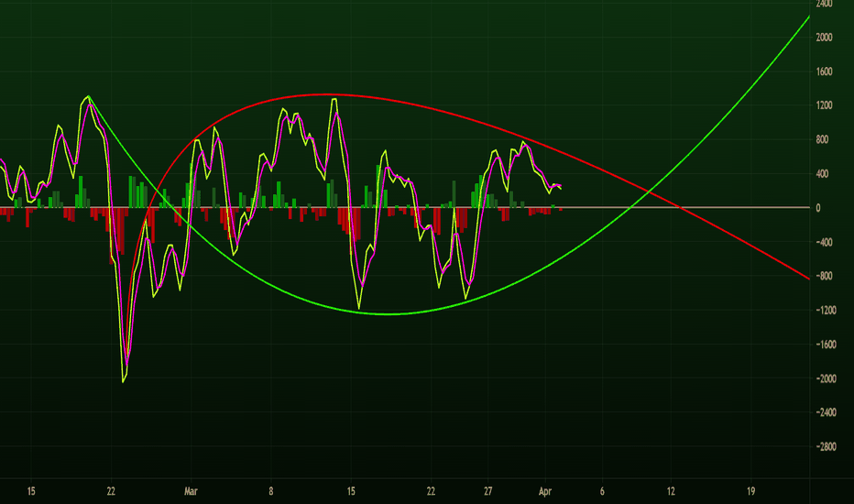Click the yellow line's lowest trough near -2000
The image size is (854, 504).
click(x=123, y=381)
